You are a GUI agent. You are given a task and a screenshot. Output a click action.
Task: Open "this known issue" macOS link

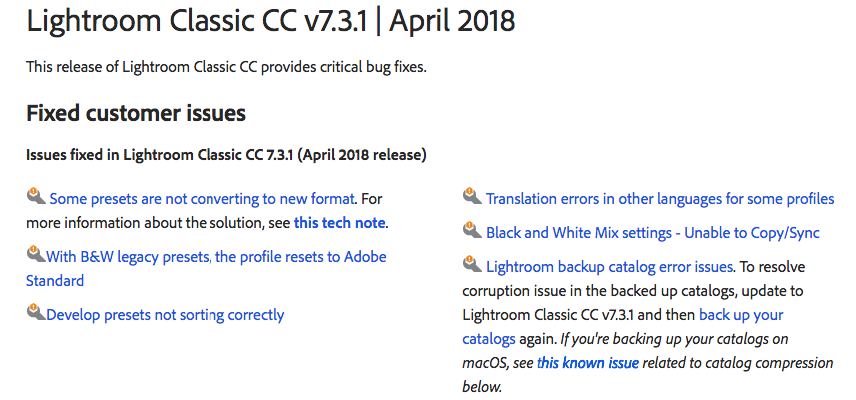coord(588,362)
